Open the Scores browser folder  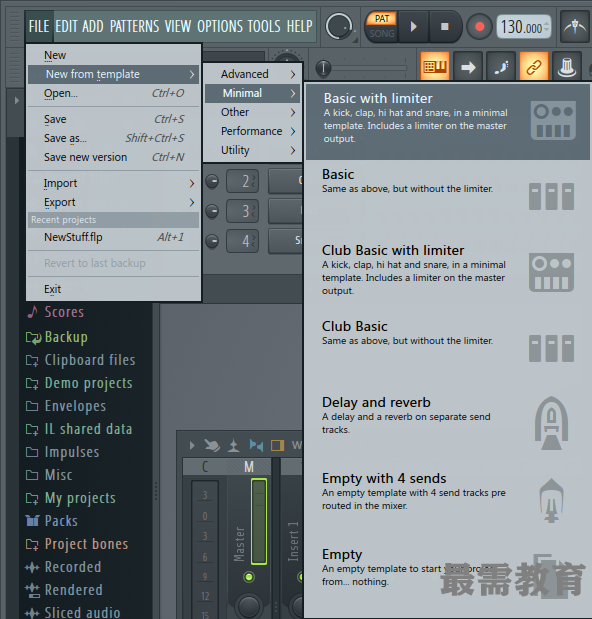pyautogui.click(x=55, y=312)
